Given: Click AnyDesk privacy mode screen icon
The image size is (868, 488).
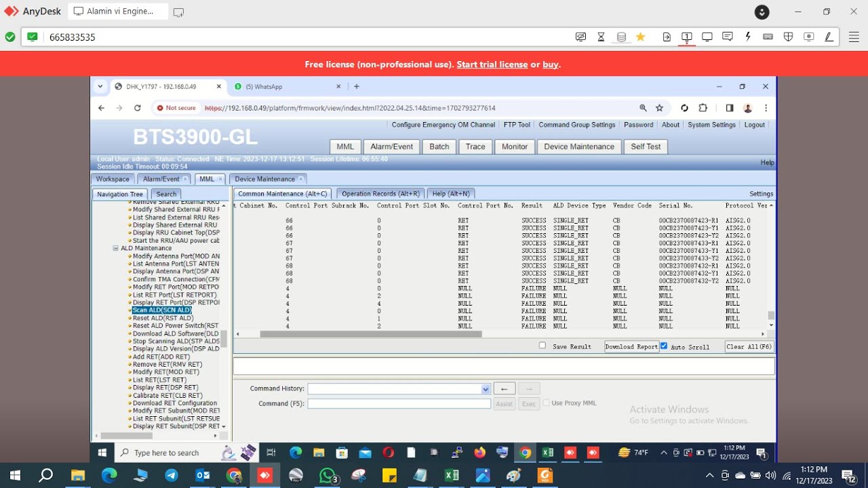Looking at the screenshot, I should point(580,37).
